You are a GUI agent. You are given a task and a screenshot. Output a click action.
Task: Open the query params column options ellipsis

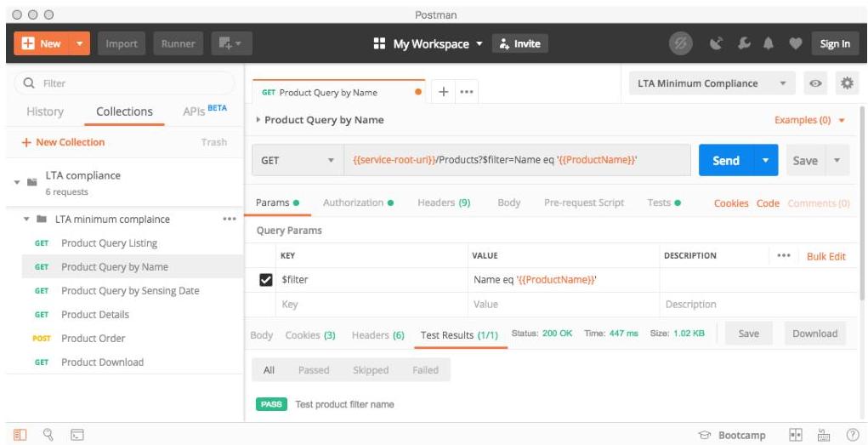point(783,255)
